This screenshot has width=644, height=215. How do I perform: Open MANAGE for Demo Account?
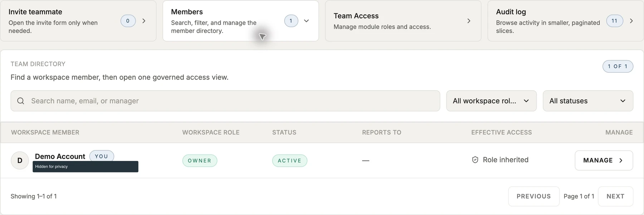(604, 160)
